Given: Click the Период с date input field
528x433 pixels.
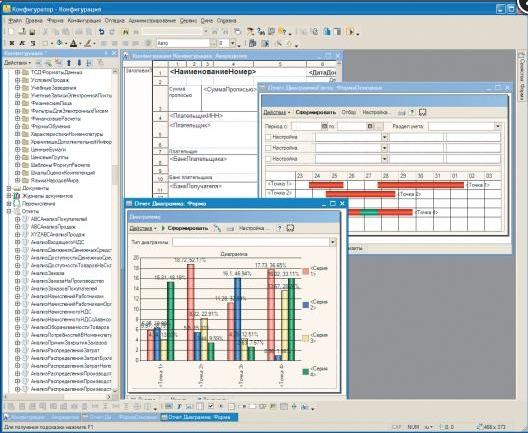Looking at the screenshot, I should click(x=306, y=126).
